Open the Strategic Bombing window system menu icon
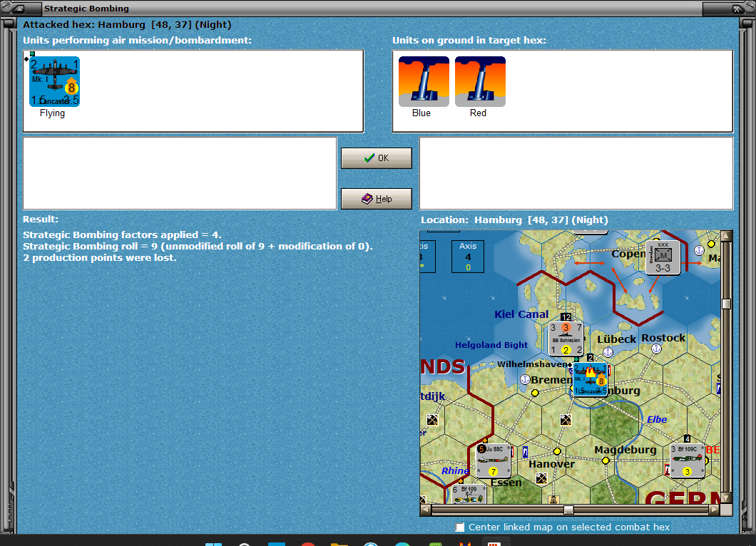 point(19,8)
